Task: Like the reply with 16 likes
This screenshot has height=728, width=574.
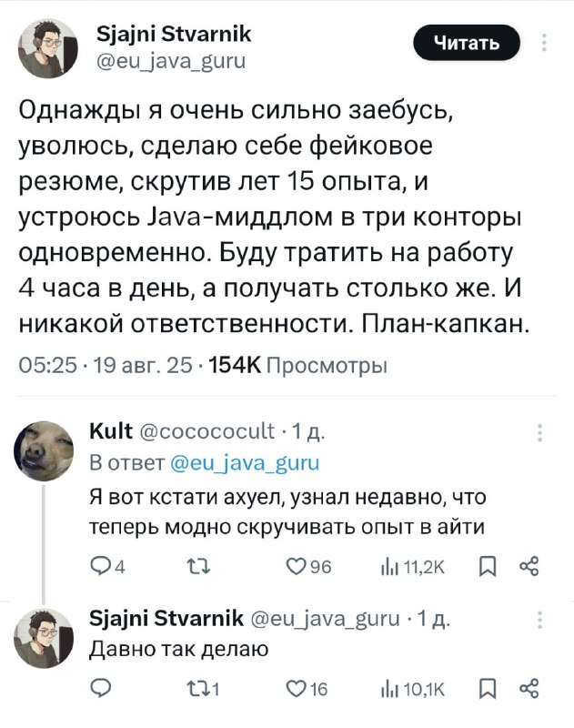Action: tap(307, 689)
